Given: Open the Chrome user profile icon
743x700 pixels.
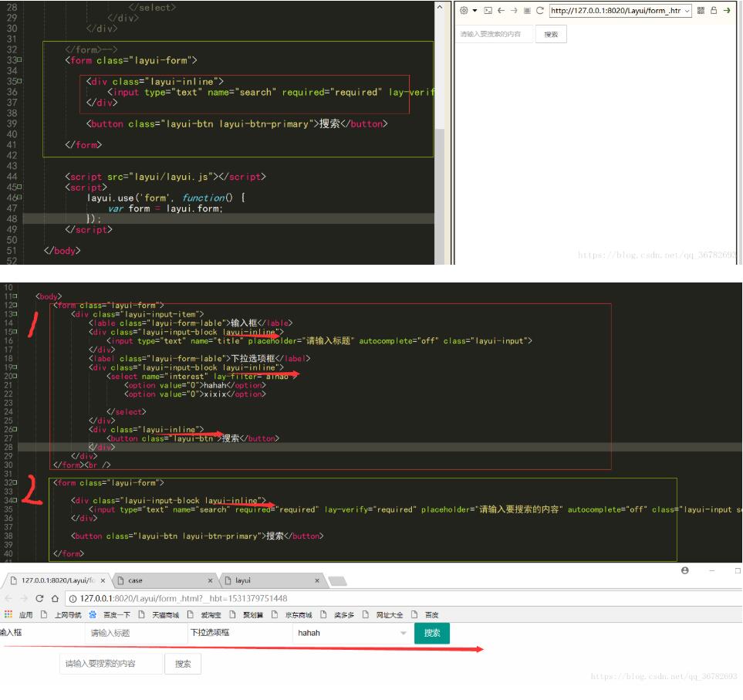Looking at the screenshot, I should 684,570.
